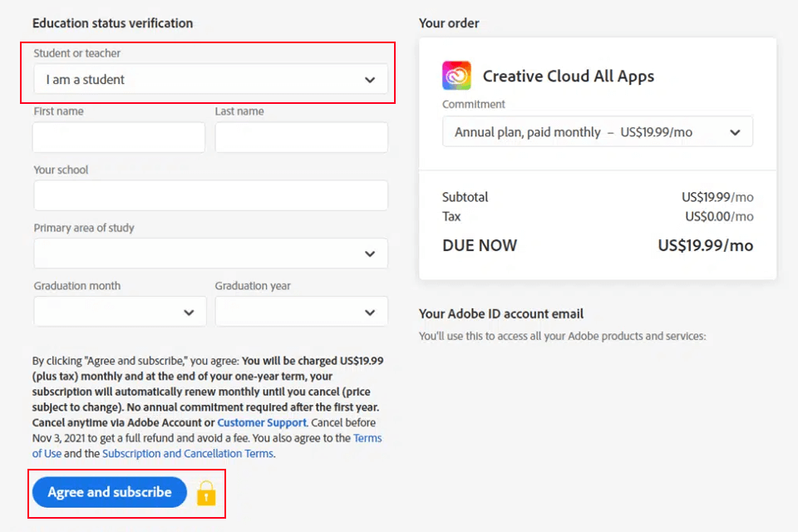
Task: Click the Your Adobe ID account email heading
Action: pyautogui.click(x=501, y=314)
